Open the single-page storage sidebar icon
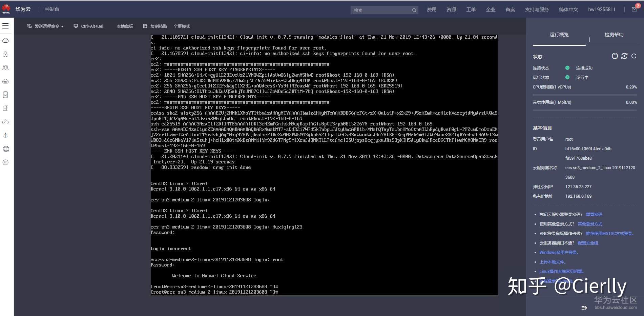Screen dimensions: 644x316 [x=5, y=95]
